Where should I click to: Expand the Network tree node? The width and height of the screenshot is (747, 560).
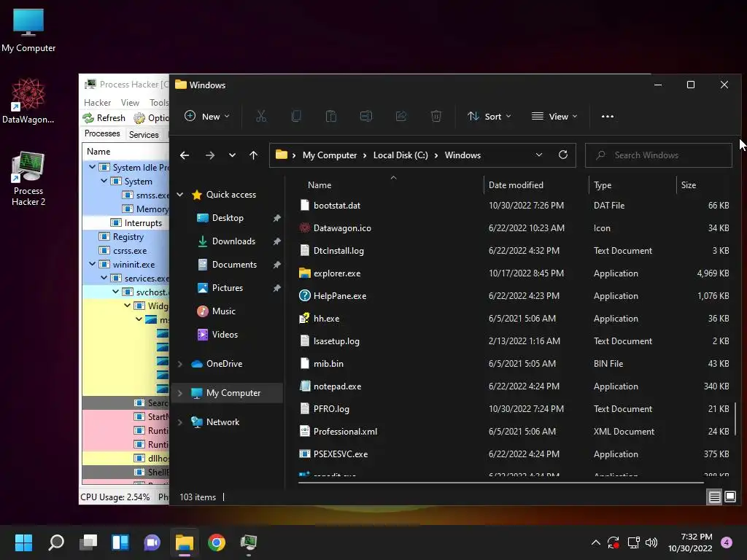(180, 422)
